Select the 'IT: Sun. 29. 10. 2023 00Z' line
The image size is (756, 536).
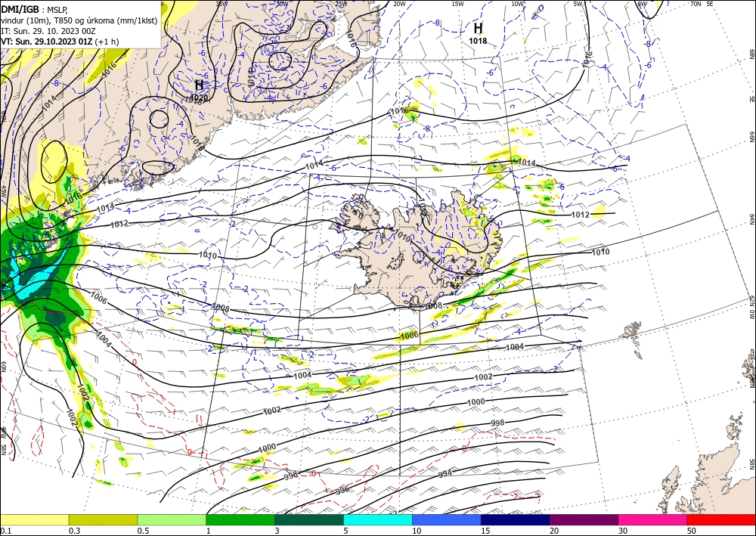pyautogui.click(x=48, y=31)
